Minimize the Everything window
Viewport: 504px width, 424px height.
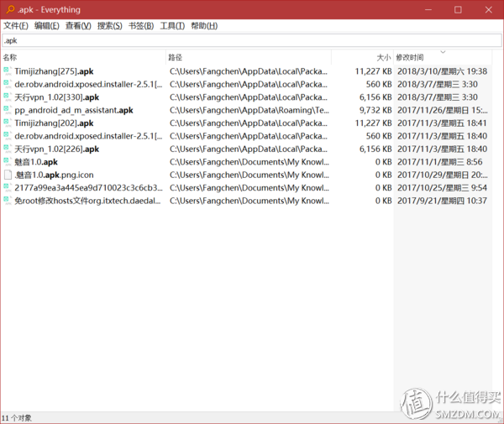click(428, 9)
